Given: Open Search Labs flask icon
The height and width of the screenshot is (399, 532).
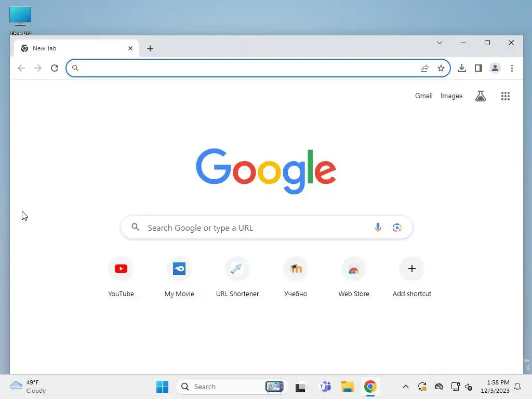Looking at the screenshot, I should tap(481, 96).
